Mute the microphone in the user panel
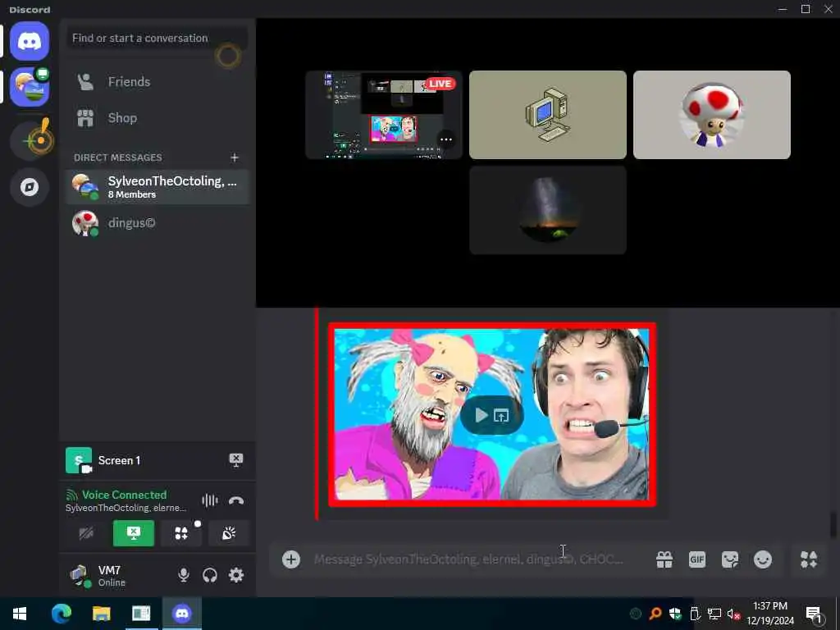Screen dimensions: 840x630 183,575
